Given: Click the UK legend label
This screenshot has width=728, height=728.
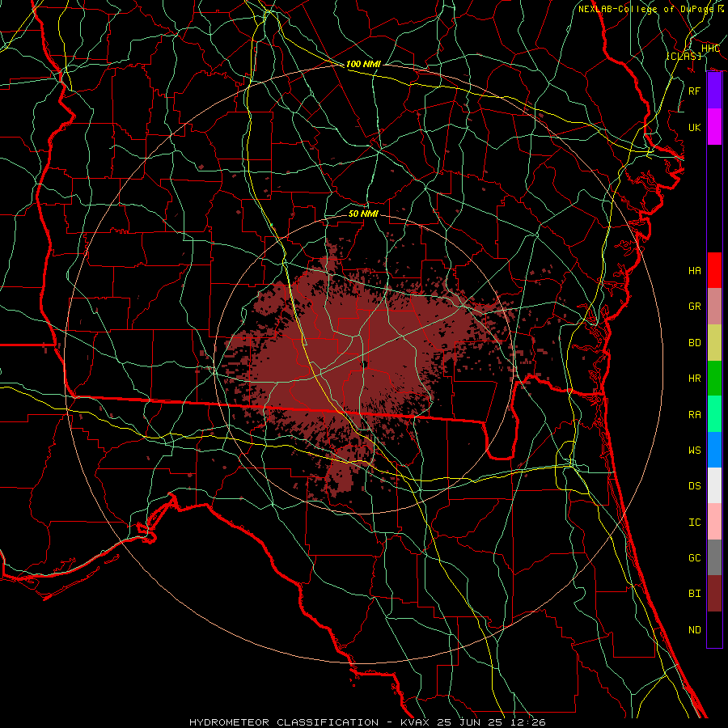Looking at the screenshot, I should point(695,127).
